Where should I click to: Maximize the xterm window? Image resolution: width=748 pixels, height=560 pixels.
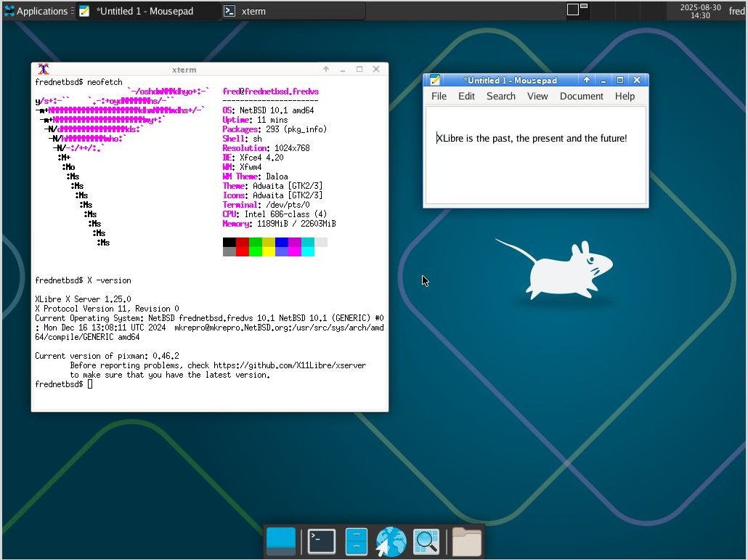[359, 69]
